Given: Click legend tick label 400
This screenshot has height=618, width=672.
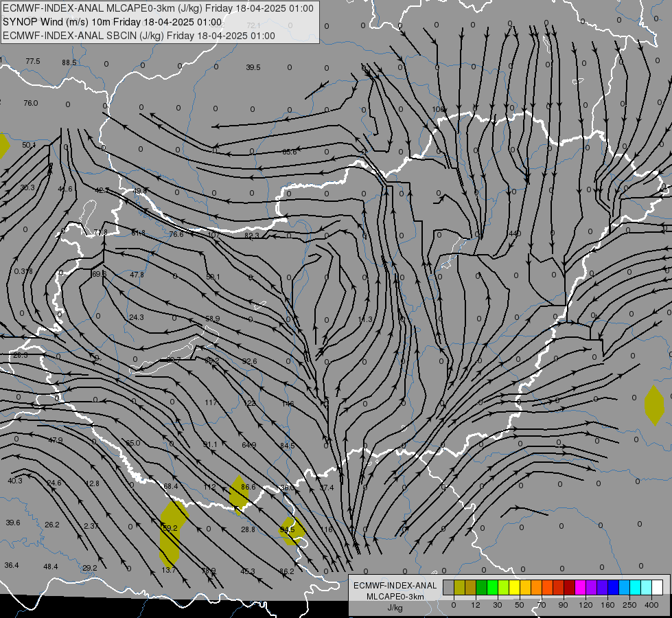Looking at the screenshot, I should (651, 605).
